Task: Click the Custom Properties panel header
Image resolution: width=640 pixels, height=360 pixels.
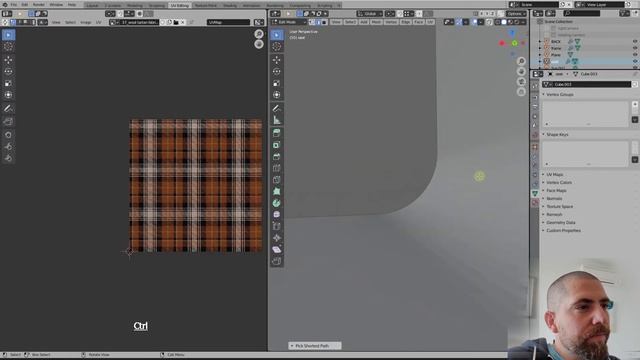Action: tap(563, 231)
